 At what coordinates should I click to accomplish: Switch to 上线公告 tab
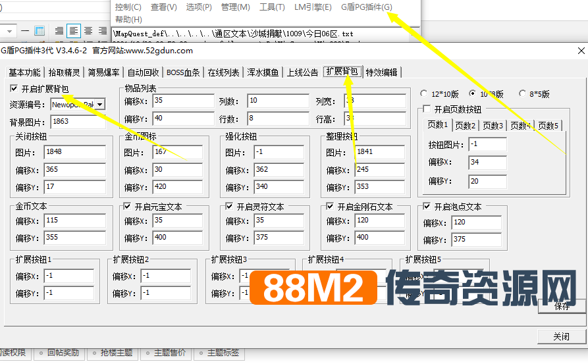click(x=302, y=72)
